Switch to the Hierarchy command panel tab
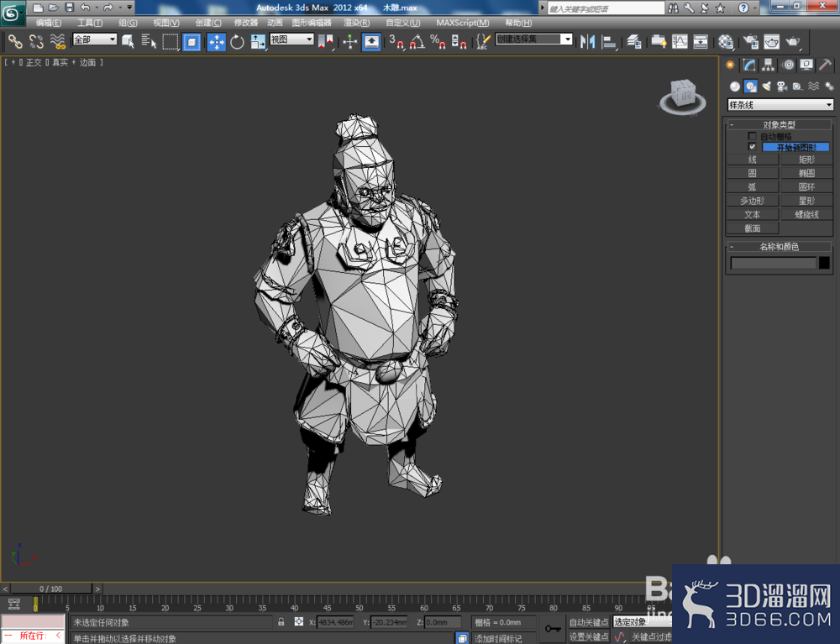Viewport: 840px width, 644px height. [x=769, y=65]
